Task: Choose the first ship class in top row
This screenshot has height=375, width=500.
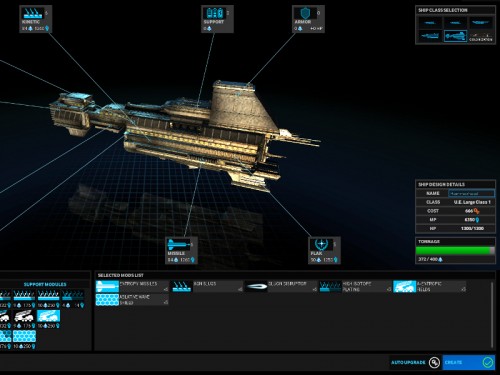Action: click(430, 23)
